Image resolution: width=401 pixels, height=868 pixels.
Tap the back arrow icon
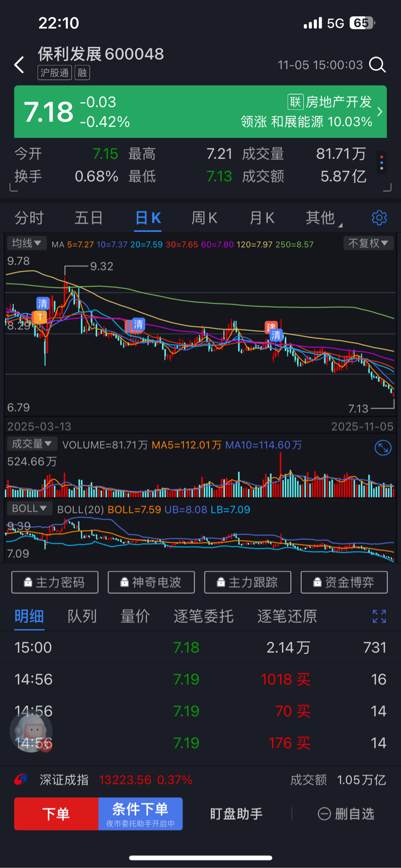pos(19,65)
